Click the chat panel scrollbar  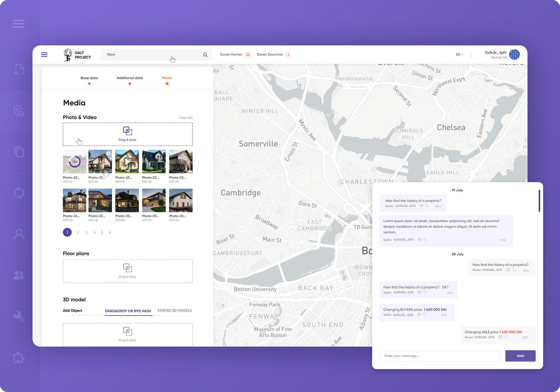pyautogui.click(x=539, y=201)
